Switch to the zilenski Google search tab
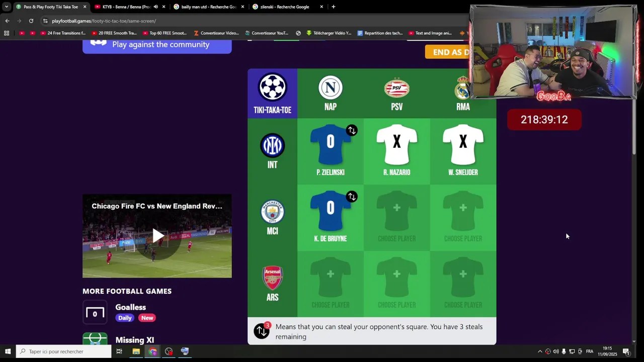 285,7
